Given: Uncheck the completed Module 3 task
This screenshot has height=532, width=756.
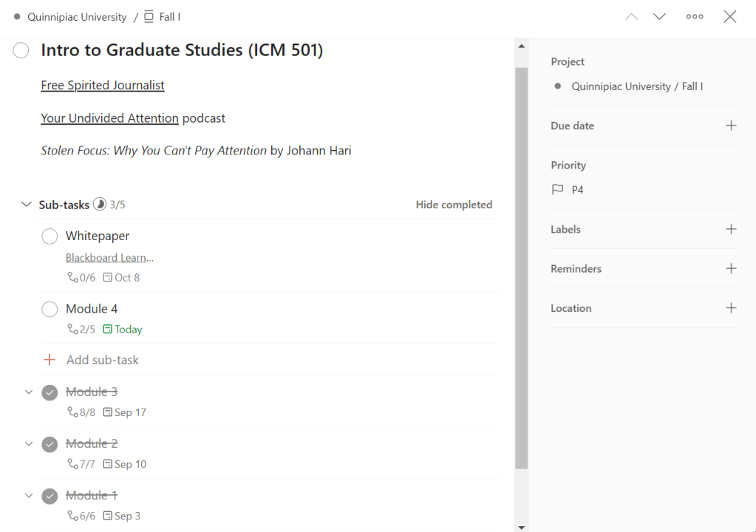Looking at the screenshot, I should pyautogui.click(x=50, y=392).
